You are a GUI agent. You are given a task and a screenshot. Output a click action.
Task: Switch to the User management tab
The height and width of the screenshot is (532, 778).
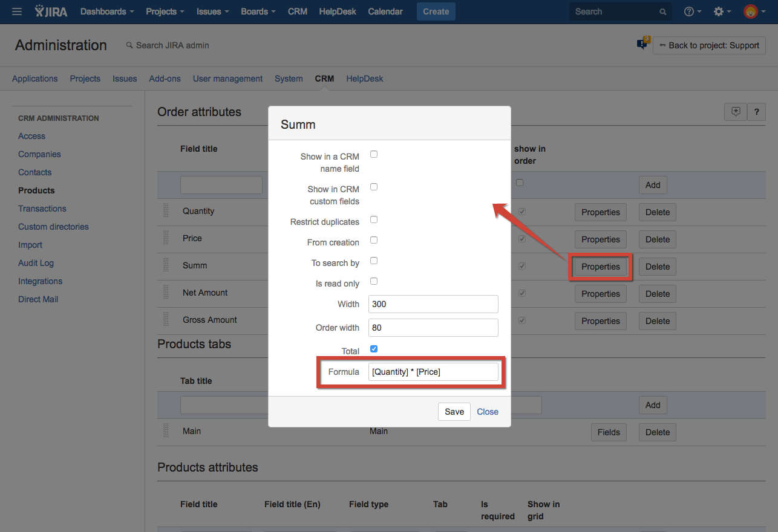227,79
